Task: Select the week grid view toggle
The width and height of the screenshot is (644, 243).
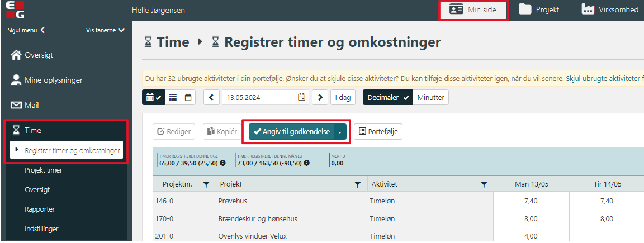Action: [153, 97]
